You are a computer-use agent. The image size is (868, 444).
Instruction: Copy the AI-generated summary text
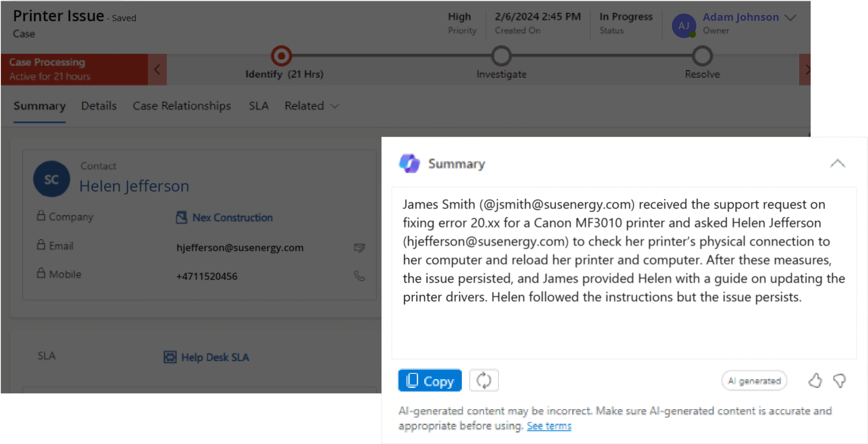429,380
